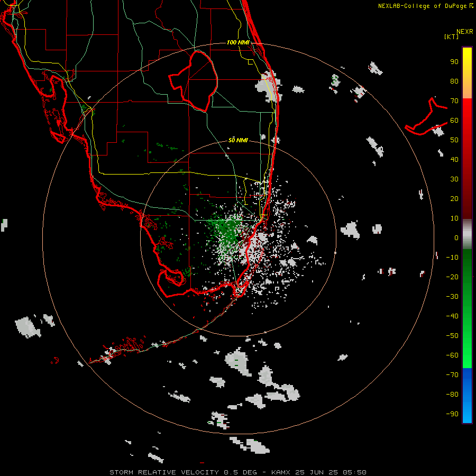The width and height of the screenshot is (476, 476).
Task: Click the 20 value on the velocity scale
Action: 454,199
